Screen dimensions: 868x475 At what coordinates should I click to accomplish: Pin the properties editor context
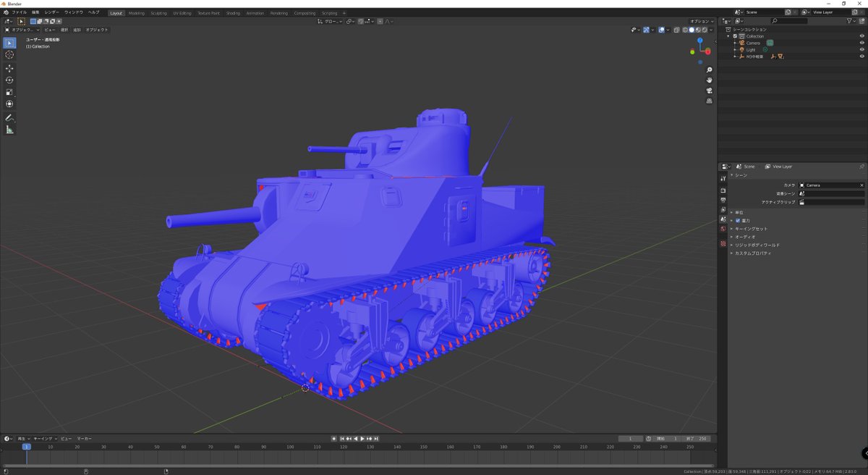[861, 167]
